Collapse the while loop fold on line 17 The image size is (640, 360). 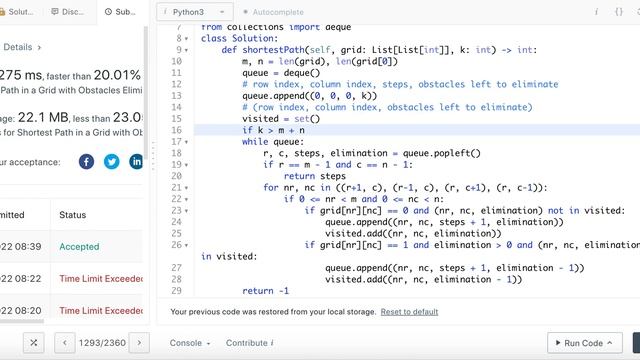pos(187,142)
